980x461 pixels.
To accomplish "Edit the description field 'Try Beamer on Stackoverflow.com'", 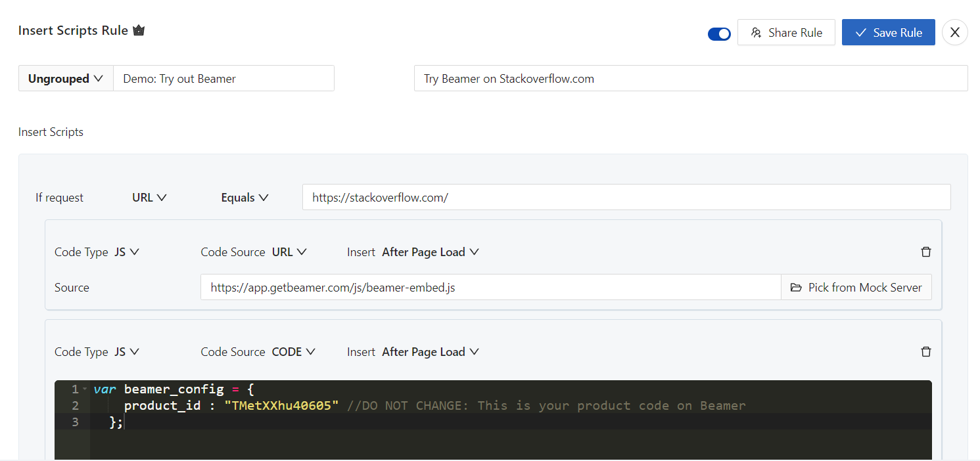I will pyautogui.click(x=691, y=78).
